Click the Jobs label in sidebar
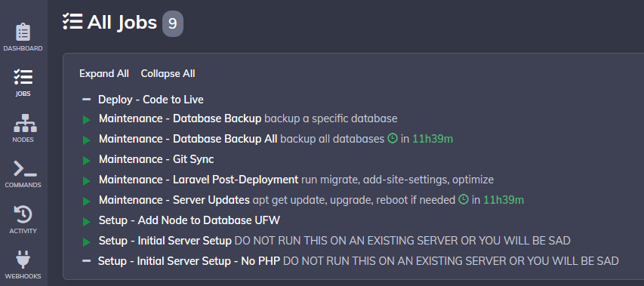 pos(23,94)
